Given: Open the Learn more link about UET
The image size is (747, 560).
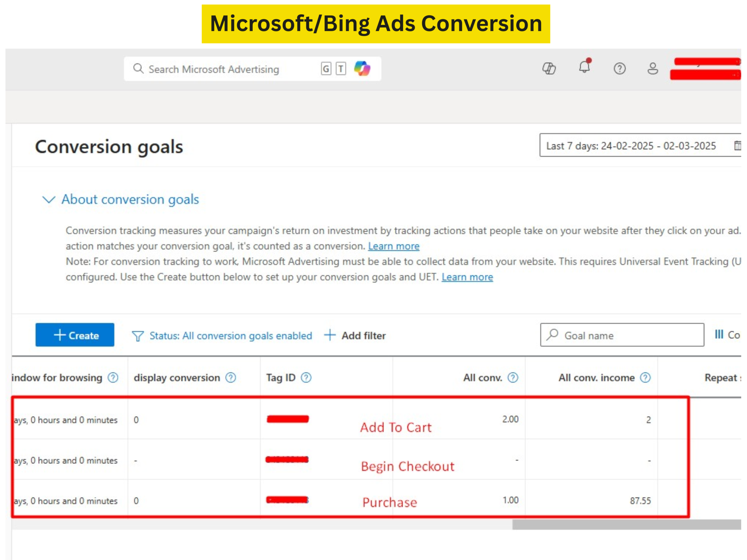Looking at the screenshot, I should [x=467, y=277].
